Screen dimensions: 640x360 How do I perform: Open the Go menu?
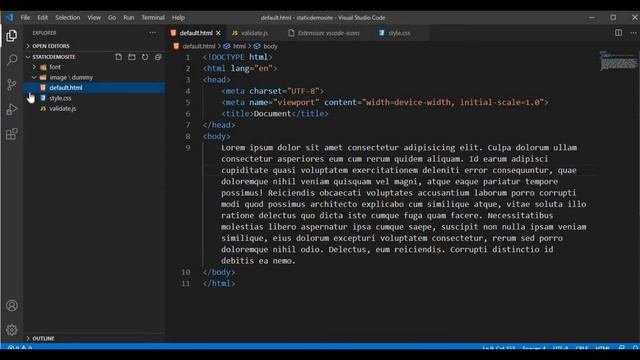point(112,18)
